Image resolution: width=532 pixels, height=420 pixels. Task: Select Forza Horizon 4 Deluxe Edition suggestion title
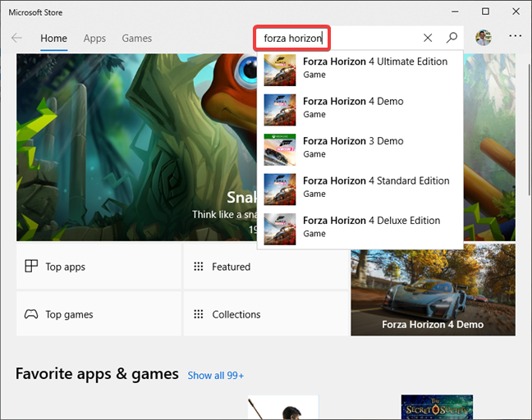click(x=372, y=221)
